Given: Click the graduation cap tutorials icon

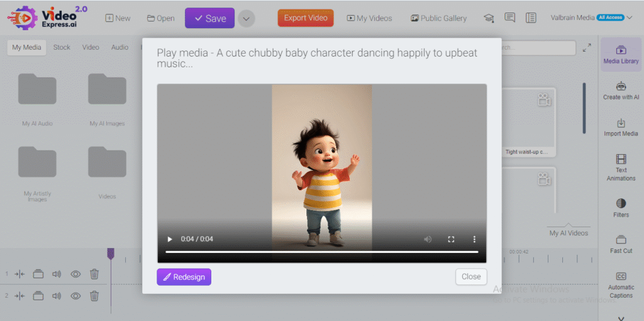Looking at the screenshot, I should [489, 18].
